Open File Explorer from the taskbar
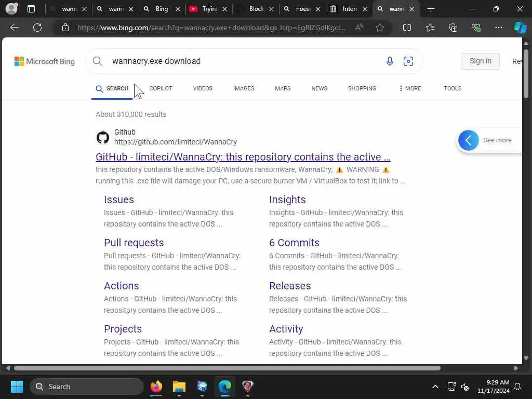Screen dimensions: 532x399 (179, 387)
